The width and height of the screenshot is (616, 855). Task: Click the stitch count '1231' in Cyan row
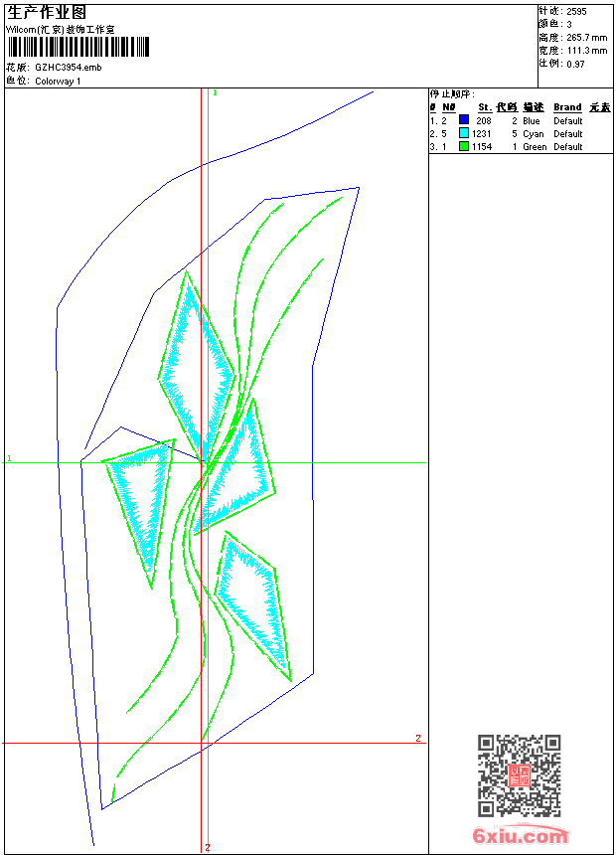tap(481, 133)
